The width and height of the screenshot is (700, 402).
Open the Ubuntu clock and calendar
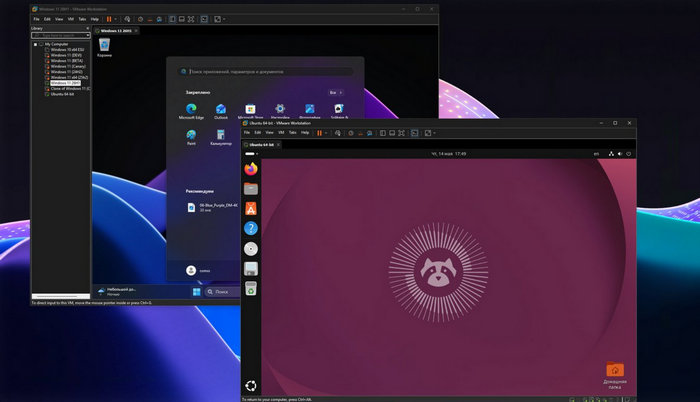coord(448,154)
